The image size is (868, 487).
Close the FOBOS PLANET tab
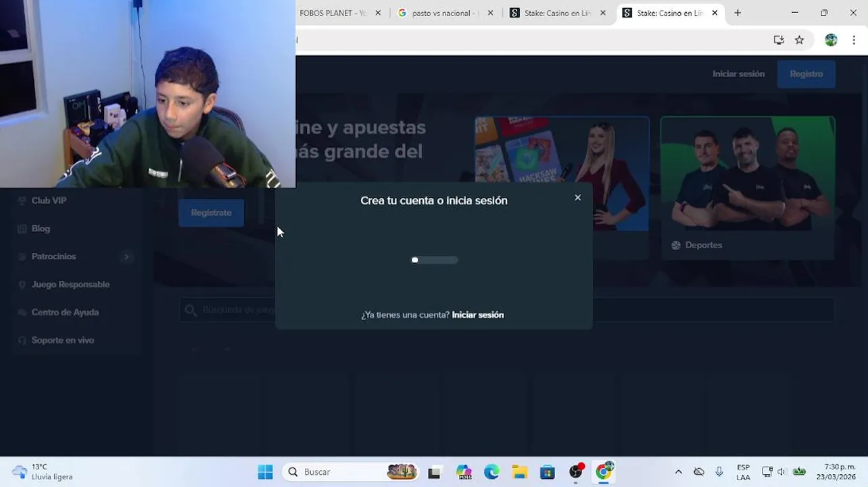[x=378, y=13]
